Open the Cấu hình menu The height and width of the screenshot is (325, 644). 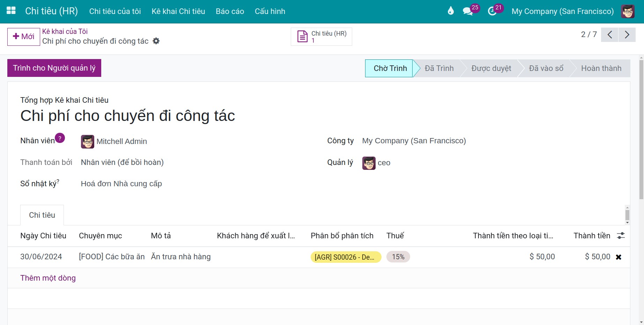click(x=270, y=11)
